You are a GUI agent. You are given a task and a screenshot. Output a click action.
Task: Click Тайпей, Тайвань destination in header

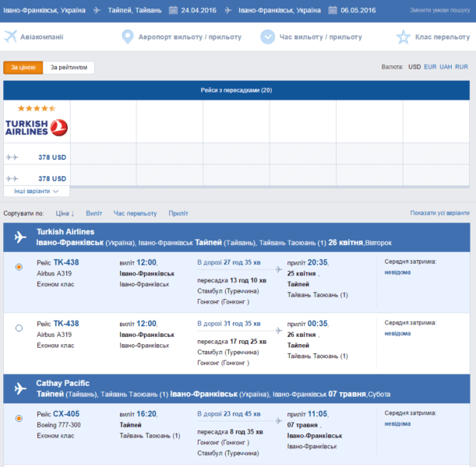[x=135, y=10]
